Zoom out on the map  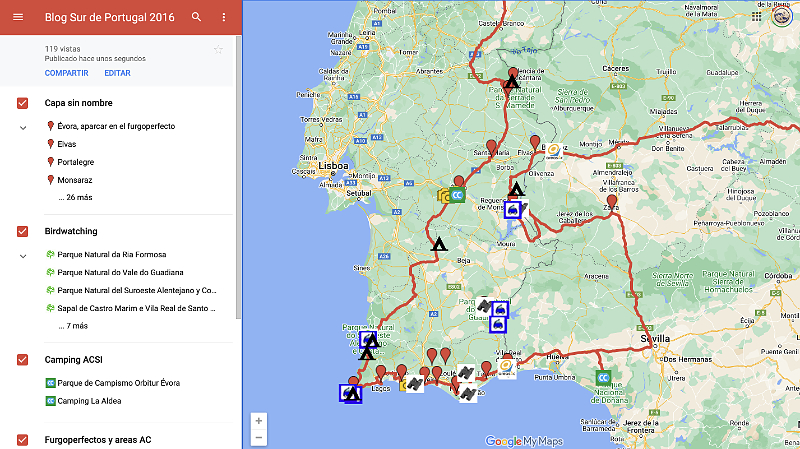259,437
